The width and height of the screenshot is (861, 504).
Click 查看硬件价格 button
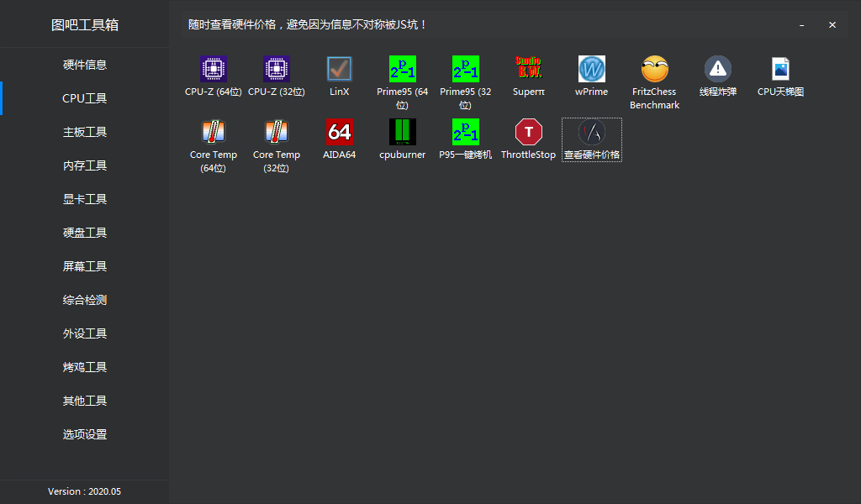point(591,139)
